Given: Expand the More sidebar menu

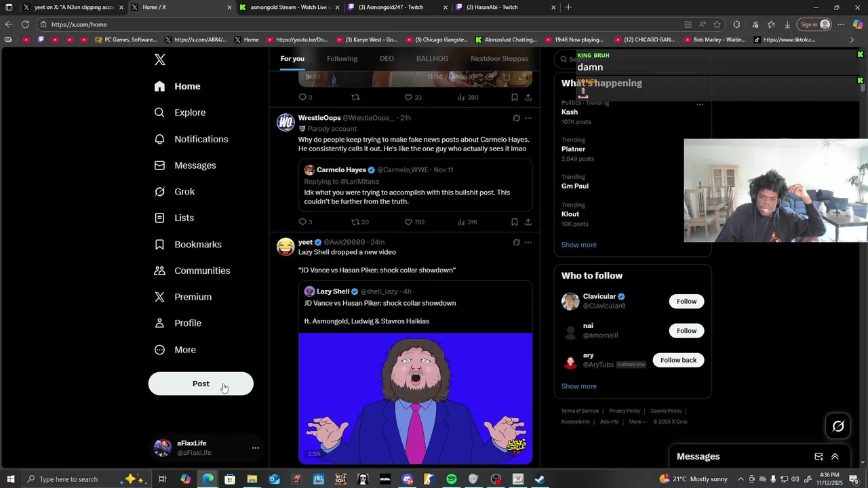Looking at the screenshot, I should 175,350.
